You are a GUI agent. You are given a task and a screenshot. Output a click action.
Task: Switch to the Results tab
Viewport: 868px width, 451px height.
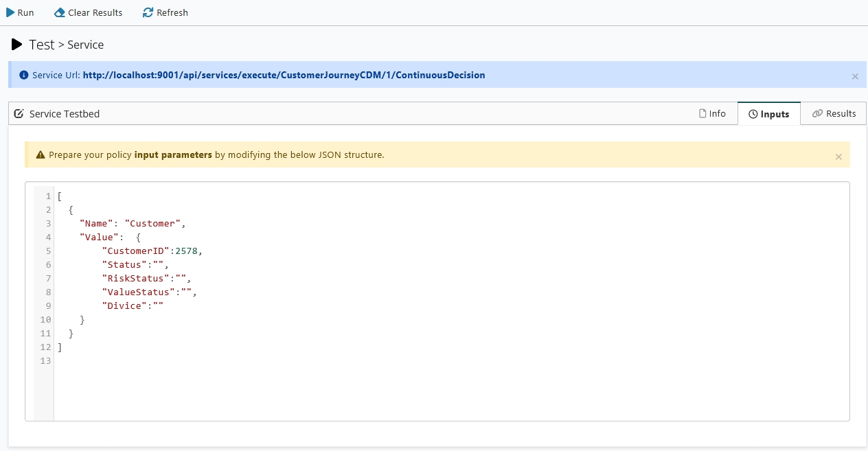coord(834,113)
